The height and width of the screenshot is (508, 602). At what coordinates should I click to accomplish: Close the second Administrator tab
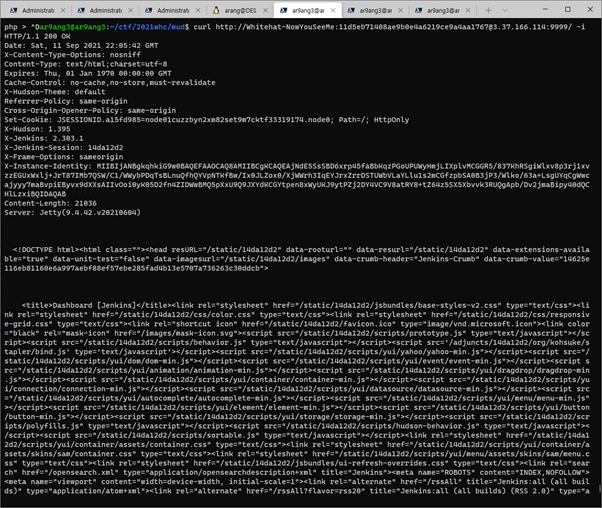point(131,10)
